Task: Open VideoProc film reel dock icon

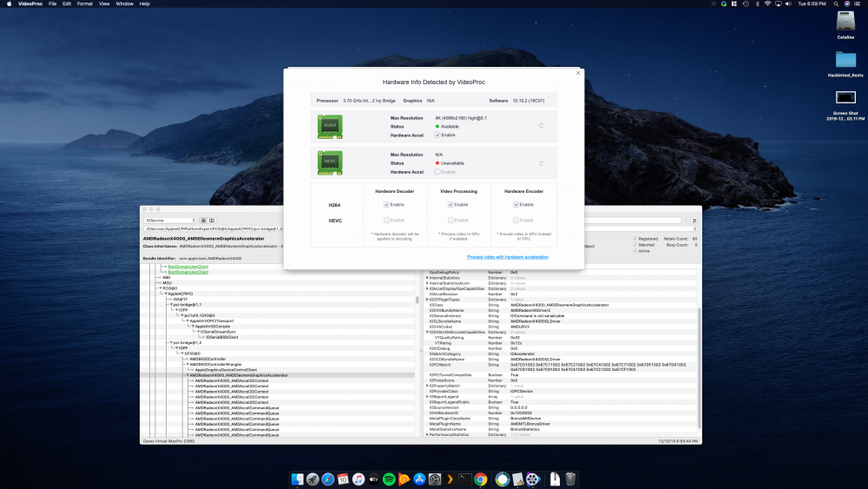Action: click(x=533, y=479)
